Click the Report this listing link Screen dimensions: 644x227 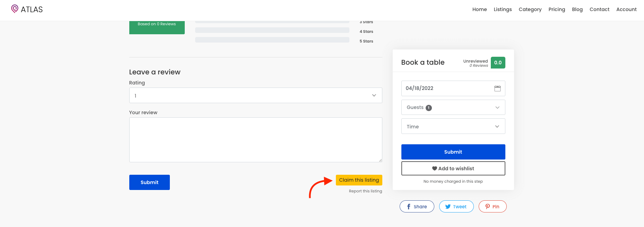tap(365, 191)
